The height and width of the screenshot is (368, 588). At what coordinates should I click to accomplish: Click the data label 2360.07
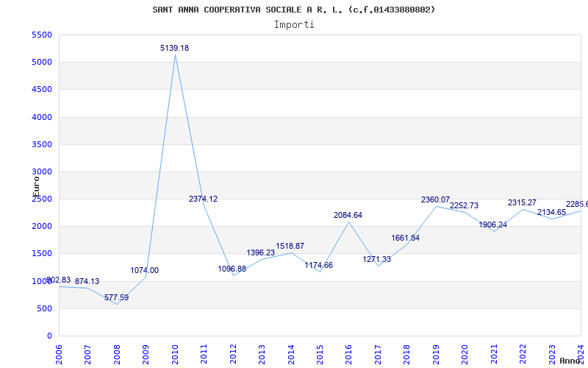[x=435, y=199]
